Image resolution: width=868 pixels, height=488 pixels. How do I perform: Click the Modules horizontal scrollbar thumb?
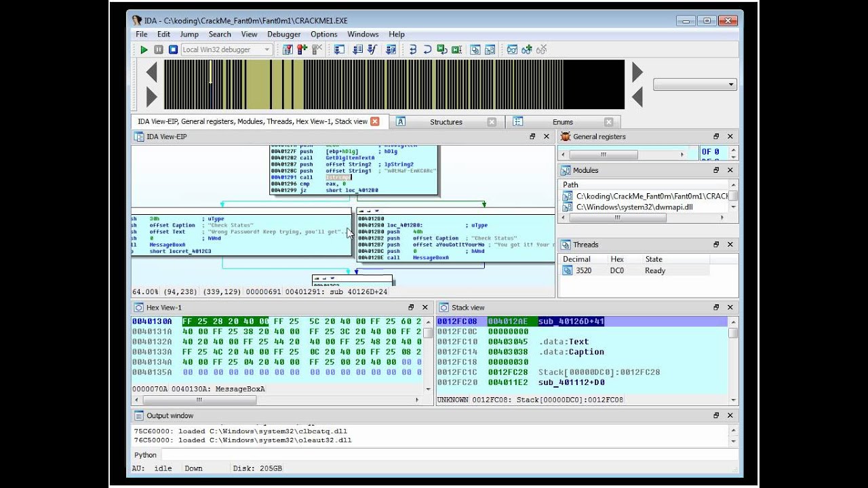[617, 218]
